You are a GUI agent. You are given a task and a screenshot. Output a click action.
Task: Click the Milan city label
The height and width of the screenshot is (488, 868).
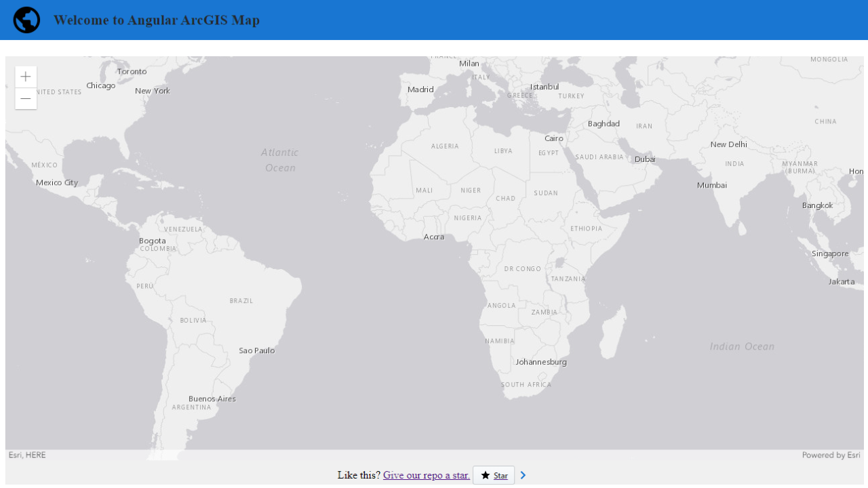pos(469,64)
